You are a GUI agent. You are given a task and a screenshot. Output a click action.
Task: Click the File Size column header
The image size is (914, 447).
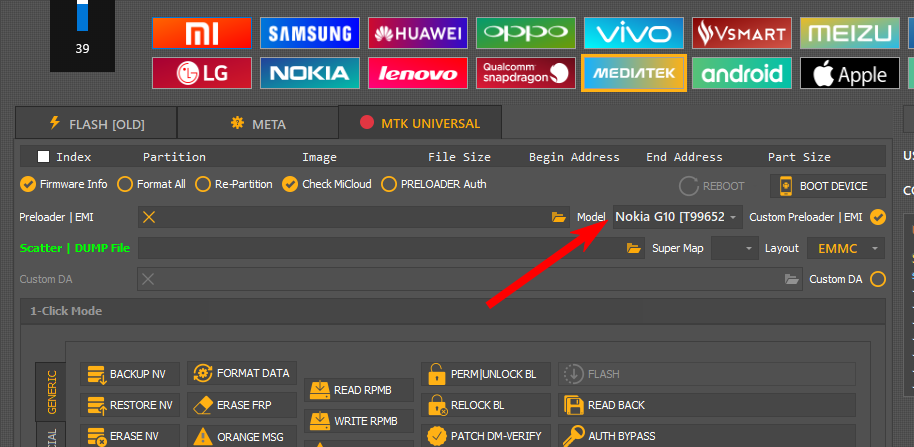459,157
